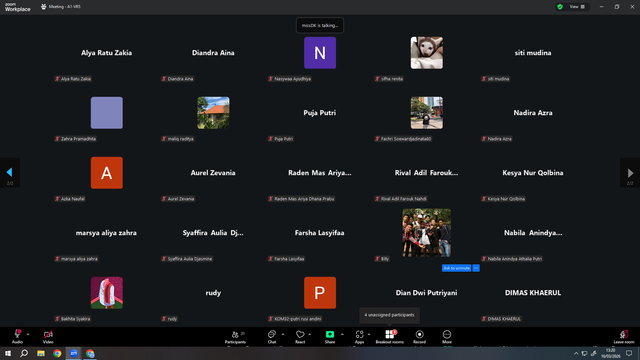Viewport: 640px width, 360px height.
Task: Click the Rival Adil Farouk video tile
Action: coord(427,173)
